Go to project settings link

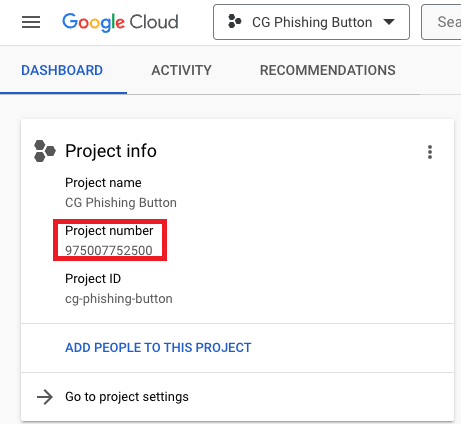pos(127,397)
